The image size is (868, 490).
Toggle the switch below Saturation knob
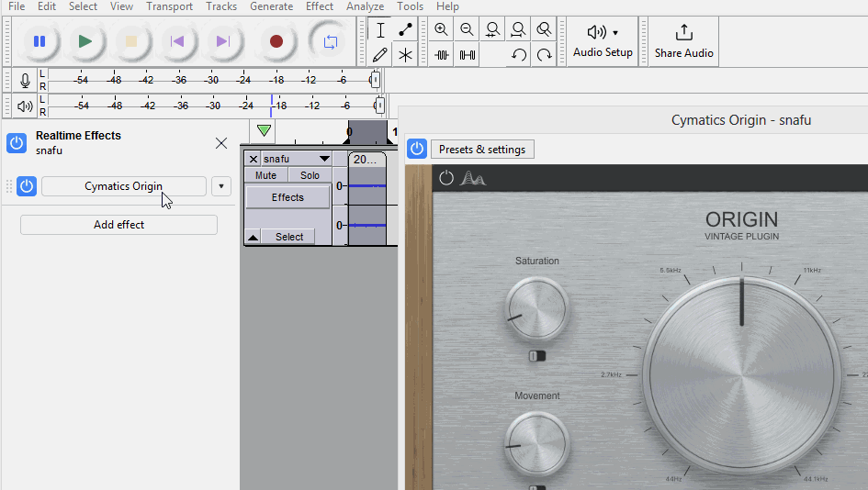537,356
